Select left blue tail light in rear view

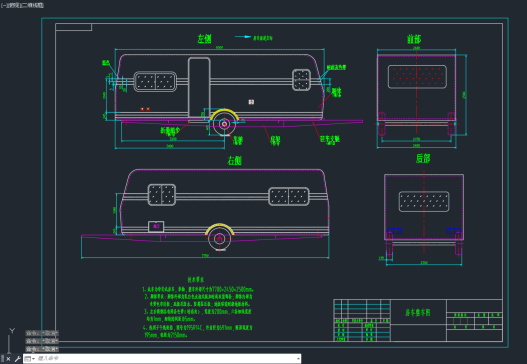click(x=394, y=231)
